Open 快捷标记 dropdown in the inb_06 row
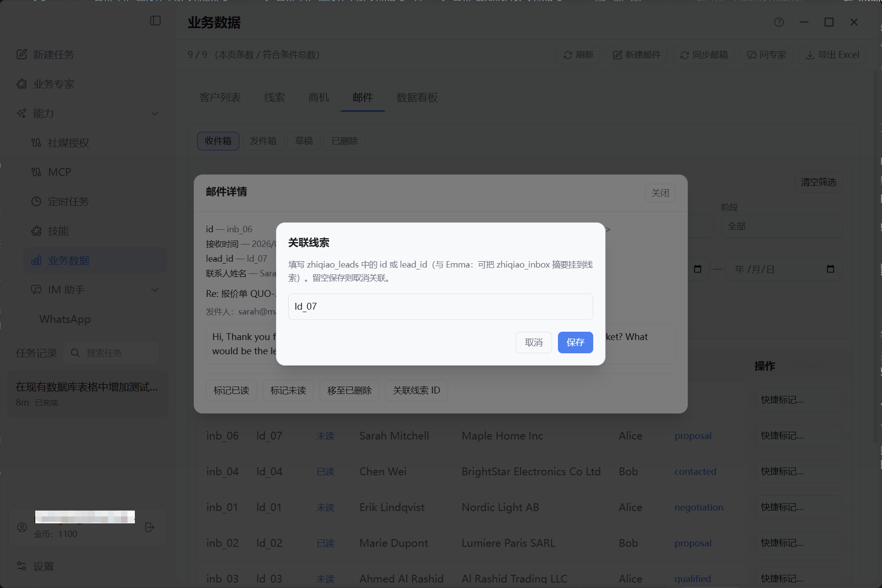The height and width of the screenshot is (588, 882). pos(799,436)
